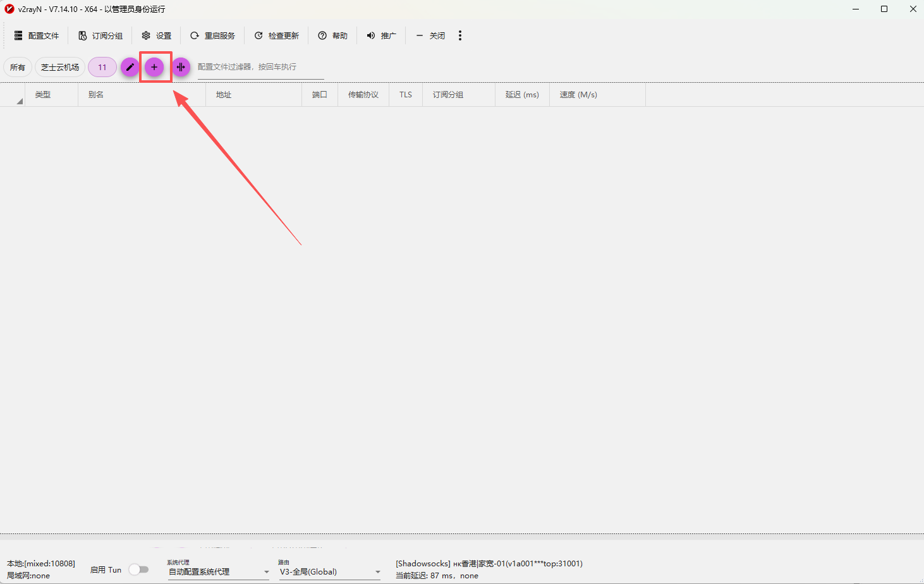Open the 帮助 help menu

332,35
